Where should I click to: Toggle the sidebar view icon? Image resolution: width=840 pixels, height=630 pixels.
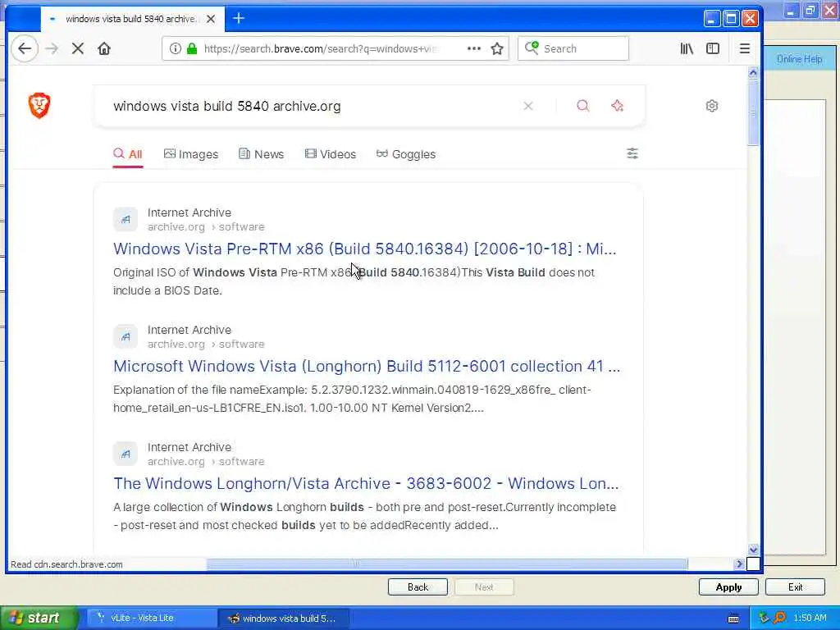713,48
